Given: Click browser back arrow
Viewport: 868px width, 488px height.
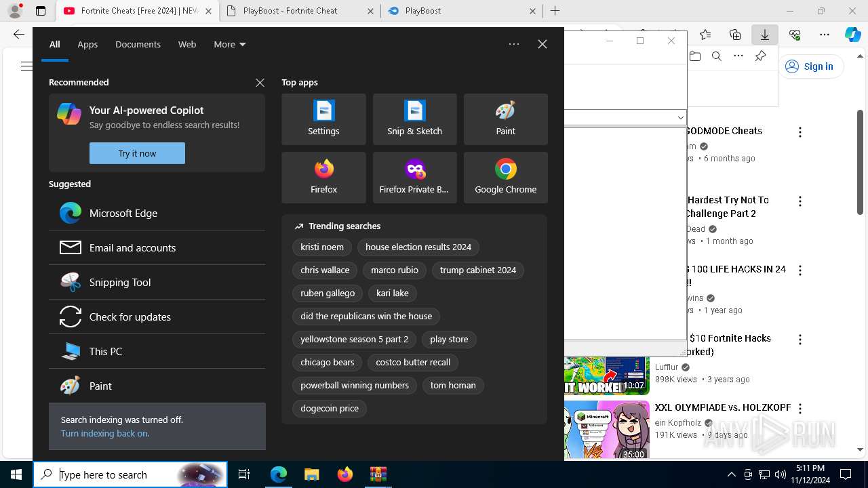Looking at the screenshot, I should (19, 35).
